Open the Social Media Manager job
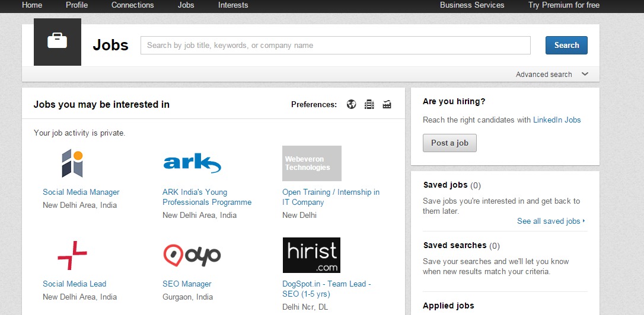 click(81, 192)
